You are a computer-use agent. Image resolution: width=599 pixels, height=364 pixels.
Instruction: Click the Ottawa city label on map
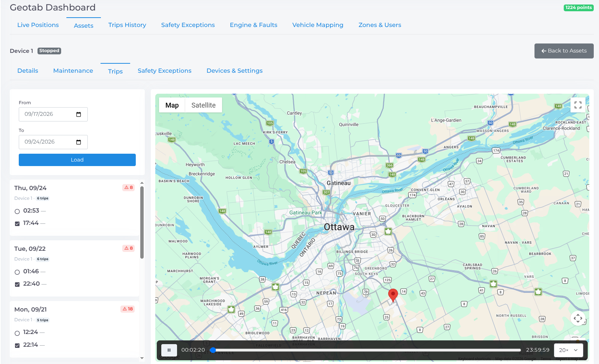(339, 227)
